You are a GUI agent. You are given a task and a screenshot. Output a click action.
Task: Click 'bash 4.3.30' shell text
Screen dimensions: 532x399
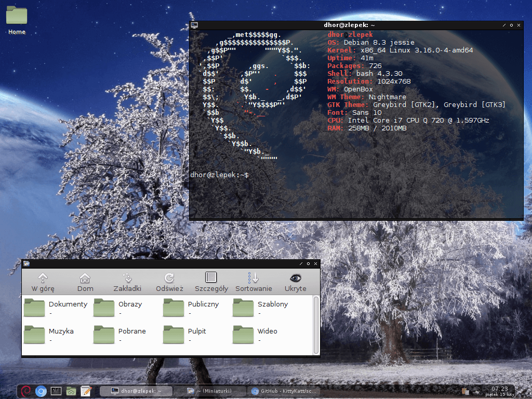[x=379, y=74]
